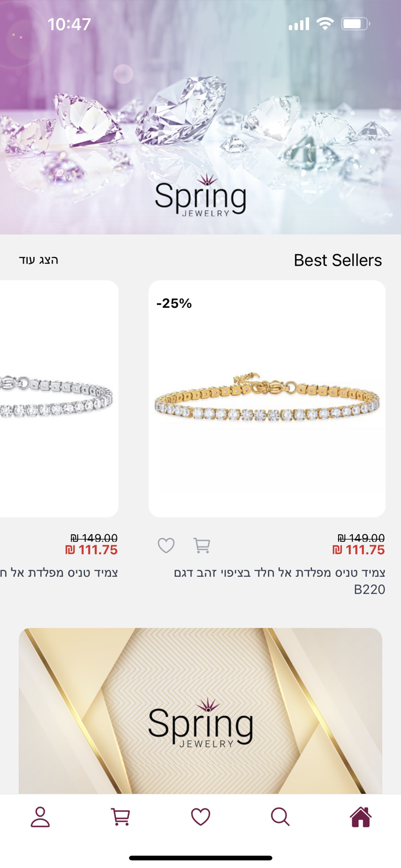Open account via person icon in bottom bar

point(39,816)
